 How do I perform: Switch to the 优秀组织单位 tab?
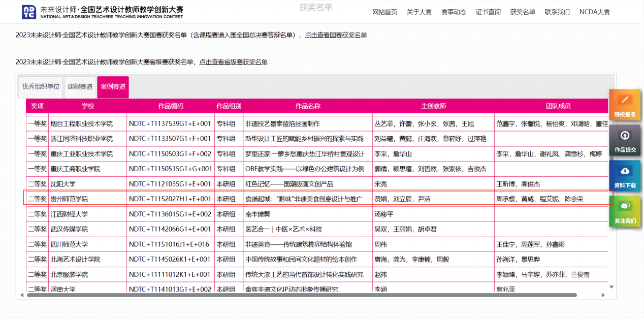click(41, 87)
